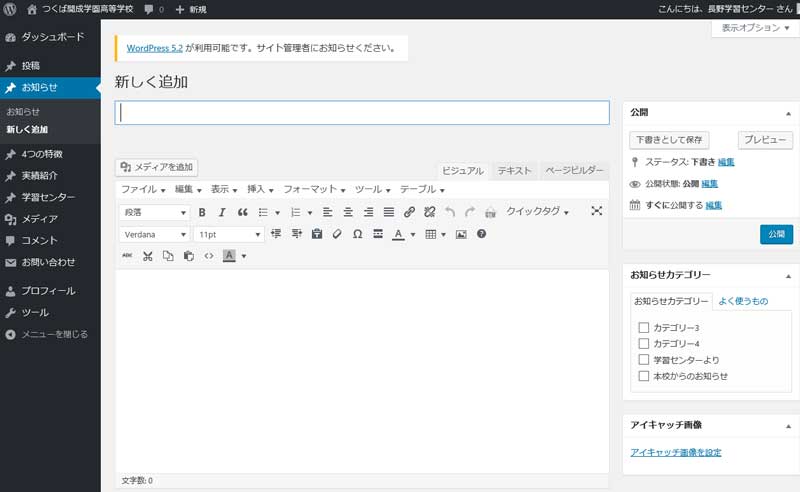Screen dimensions: 800x492
Task: Publish with the blue 公開 button
Action: (776, 234)
